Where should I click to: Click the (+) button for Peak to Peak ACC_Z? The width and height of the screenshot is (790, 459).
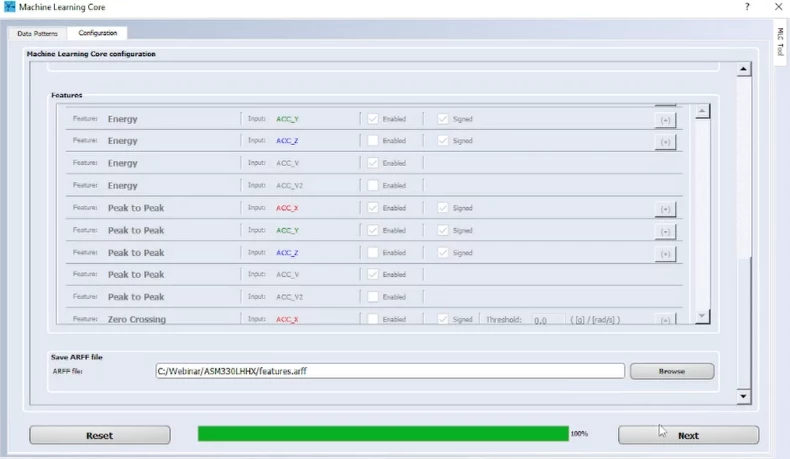(x=665, y=254)
